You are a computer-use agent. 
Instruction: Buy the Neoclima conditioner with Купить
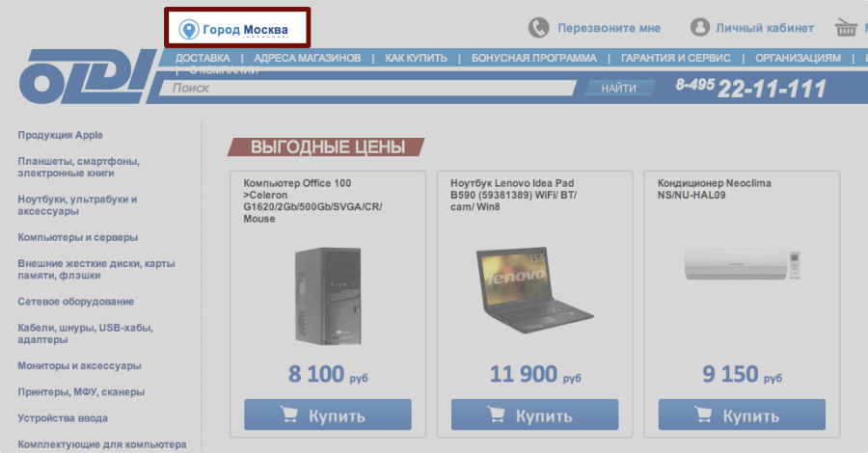742,414
